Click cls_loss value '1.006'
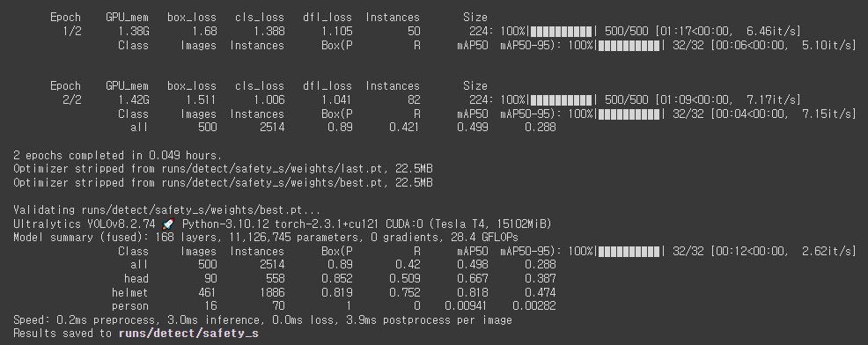 click(269, 99)
